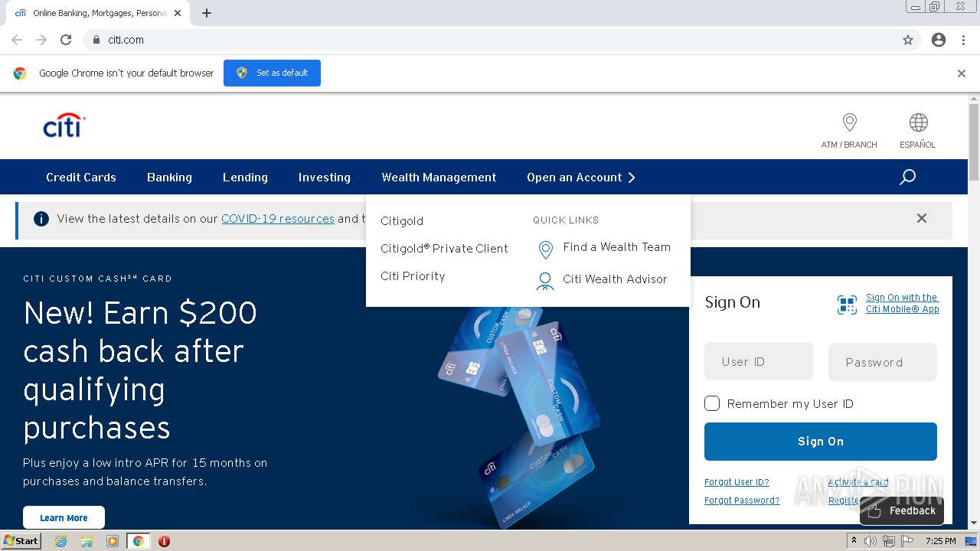980x551 pixels.
Task: Click Sign On with the Citi Mobile App
Action: [x=903, y=304]
